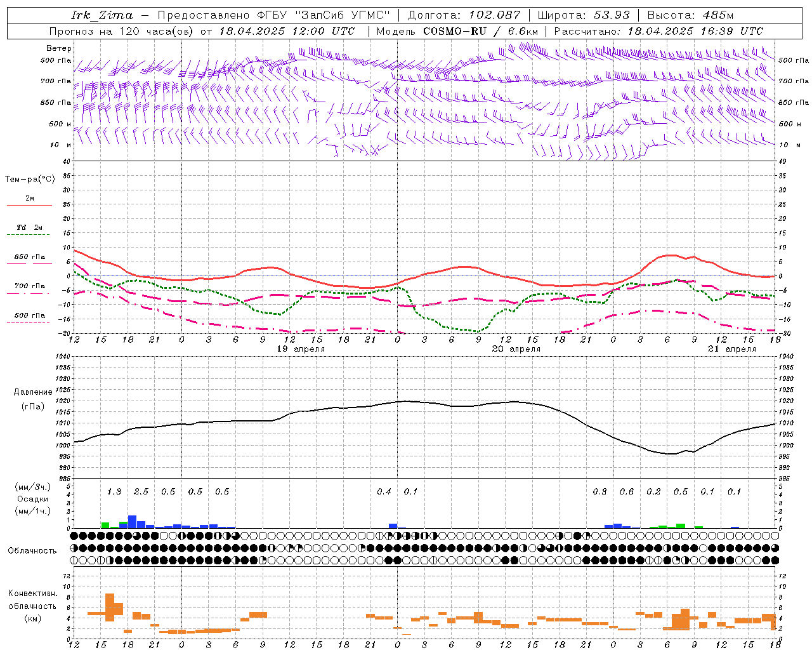This screenshot has height=650, width=812.
Task: Click the precipitation value "0.3"
Action: pyautogui.click(x=599, y=492)
